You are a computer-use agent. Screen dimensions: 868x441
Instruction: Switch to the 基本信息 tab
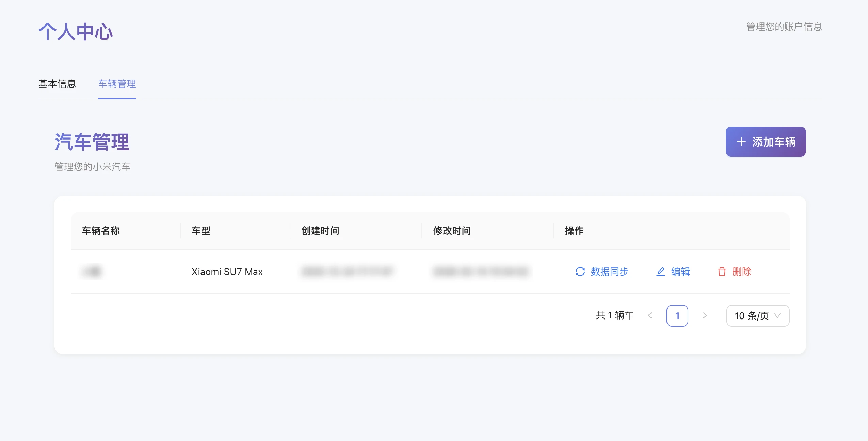click(58, 84)
